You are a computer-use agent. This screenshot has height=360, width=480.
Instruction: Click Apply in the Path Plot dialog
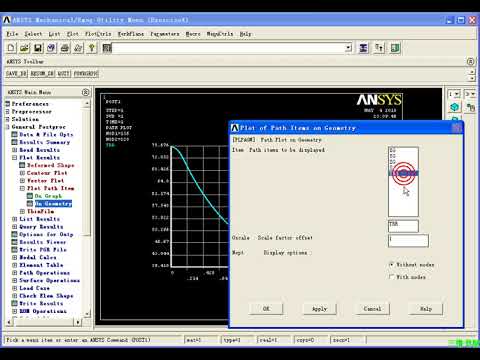319,309
